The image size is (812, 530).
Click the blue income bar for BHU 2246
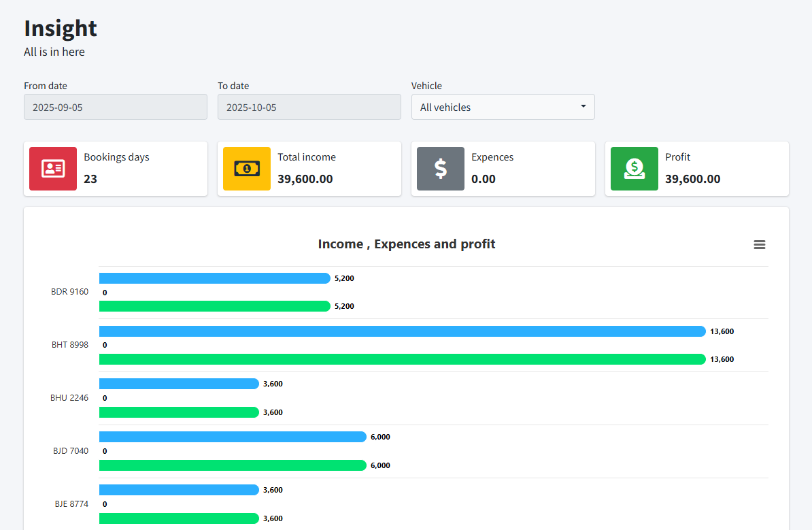[179, 384]
